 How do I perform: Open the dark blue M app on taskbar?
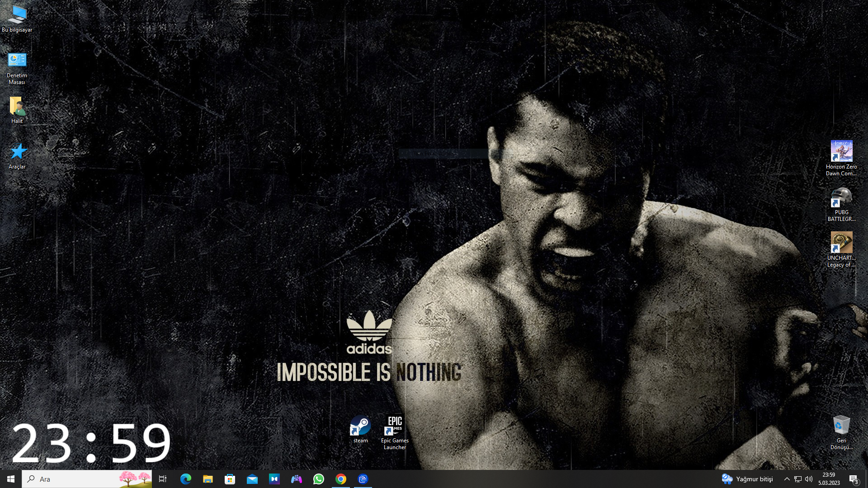tap(274, 479)
